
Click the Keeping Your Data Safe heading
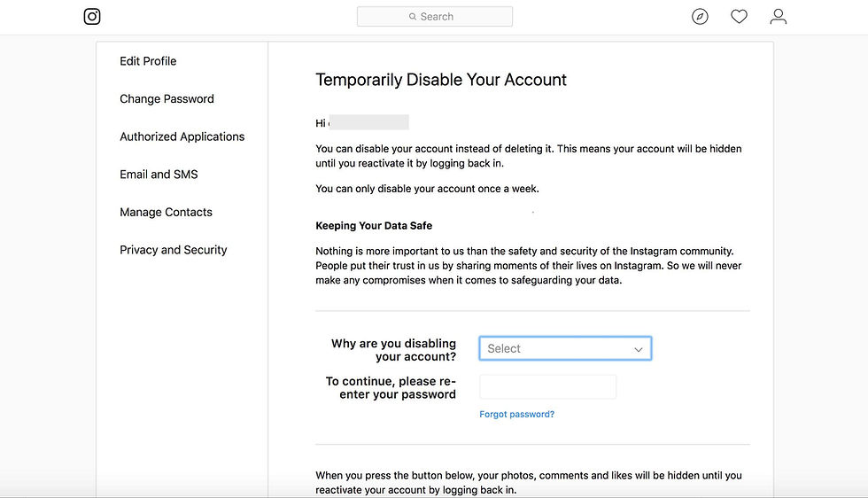click(374, 226)
